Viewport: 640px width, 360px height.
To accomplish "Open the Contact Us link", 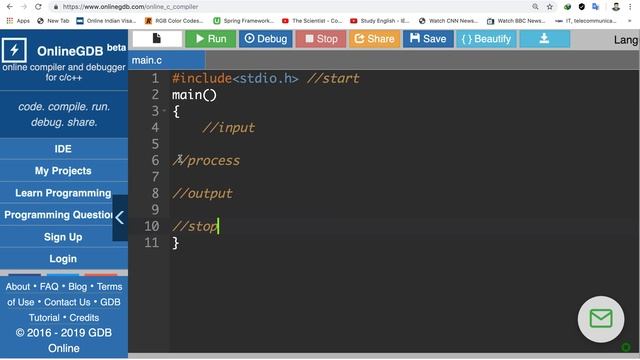I will [67, 302].
